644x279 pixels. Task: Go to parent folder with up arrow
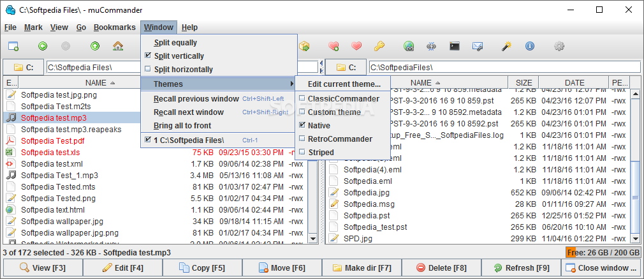click(x=95, y=46)
